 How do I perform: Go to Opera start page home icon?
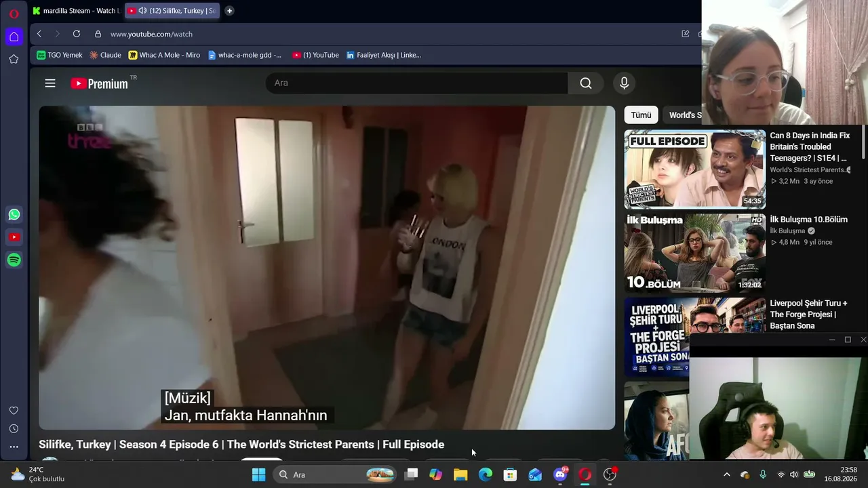(x=14, y=37)
